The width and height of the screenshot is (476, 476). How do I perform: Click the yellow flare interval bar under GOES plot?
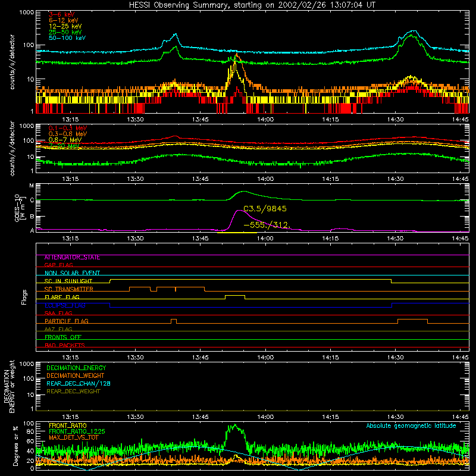pos(237,233)
